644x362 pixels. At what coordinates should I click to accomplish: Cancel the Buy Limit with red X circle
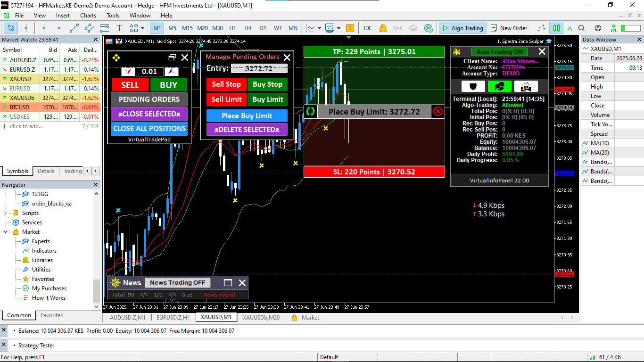[x=438, y=112]
